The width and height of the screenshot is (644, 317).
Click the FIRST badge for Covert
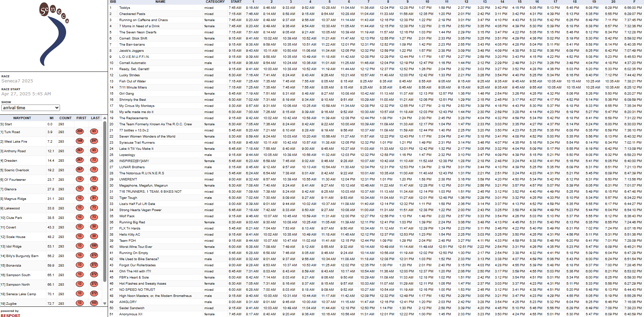80,227
